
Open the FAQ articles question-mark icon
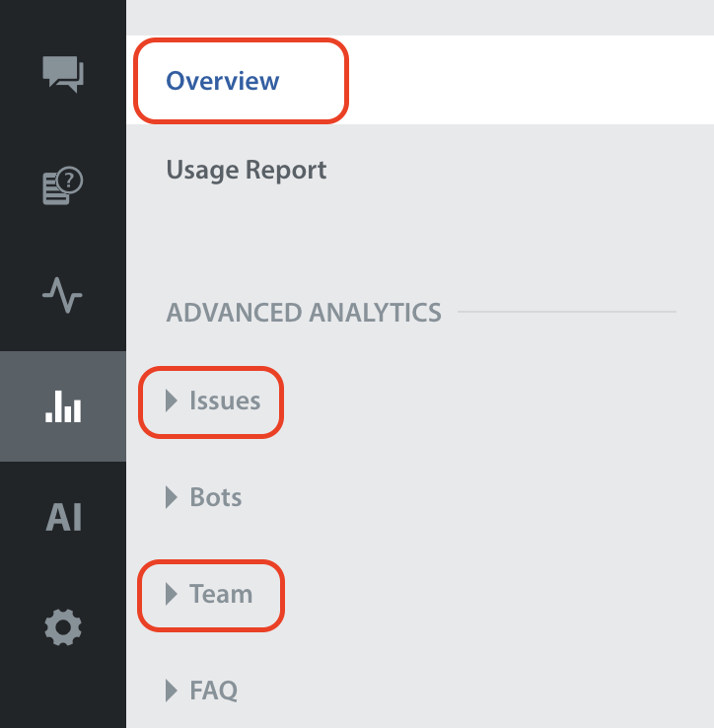[x=63, y=185]
